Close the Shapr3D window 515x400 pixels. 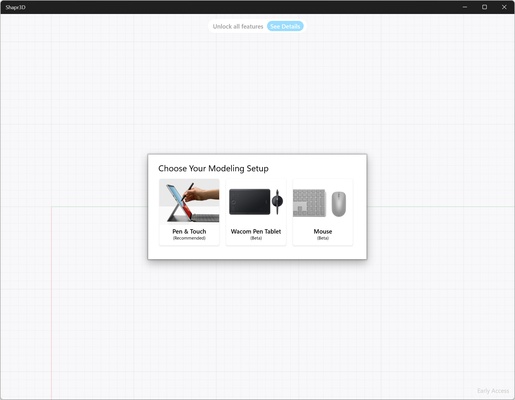tap(504, 7)
